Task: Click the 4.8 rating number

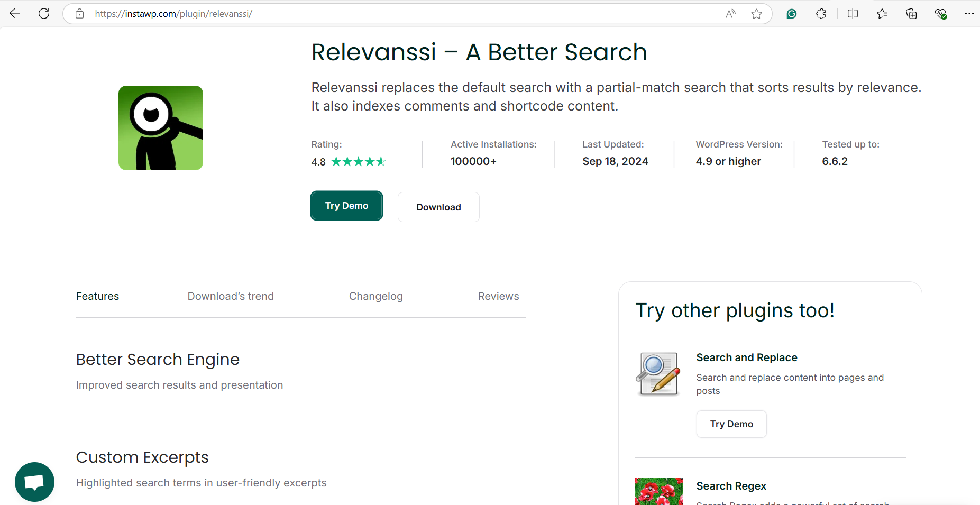Action: (318, 162)
